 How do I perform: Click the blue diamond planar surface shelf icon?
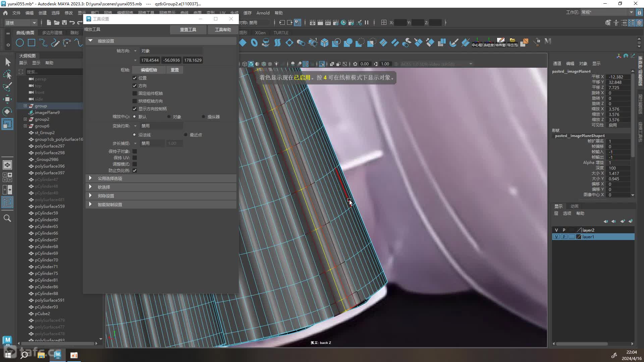243,43
